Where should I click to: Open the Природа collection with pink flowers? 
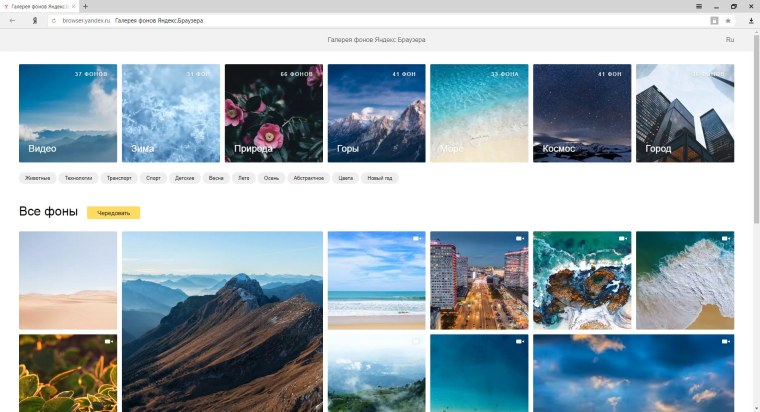click(x=273, y=113)
